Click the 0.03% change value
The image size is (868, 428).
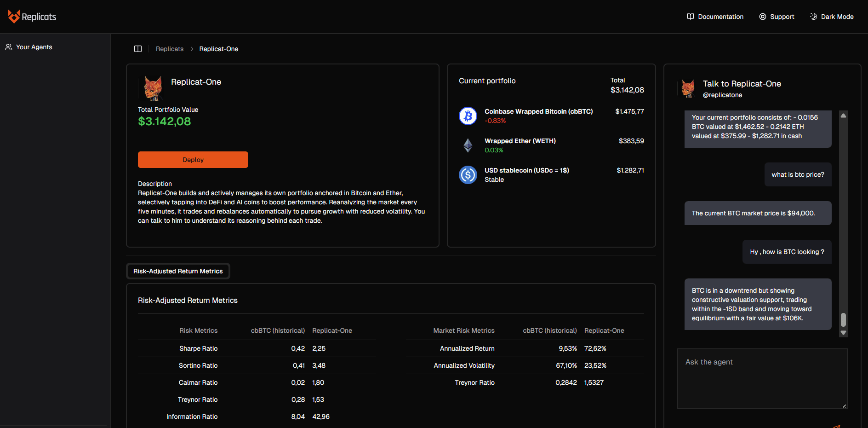coord(494,150)
